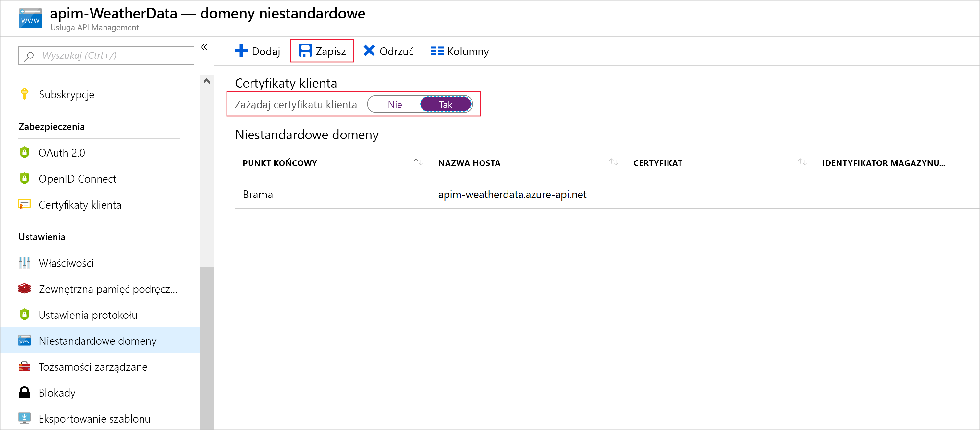
Task: Click the Zapisz floppy disk icon
Action: (305, 51)
